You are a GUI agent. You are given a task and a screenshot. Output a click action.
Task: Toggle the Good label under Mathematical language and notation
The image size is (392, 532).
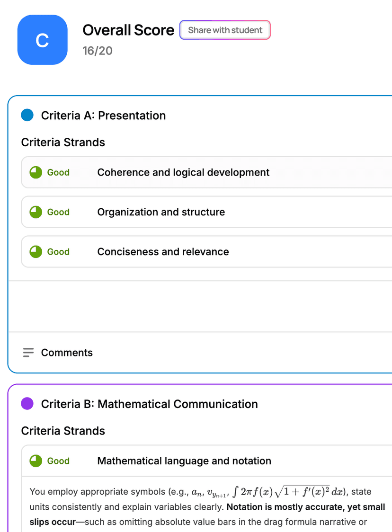pos(58,461)
